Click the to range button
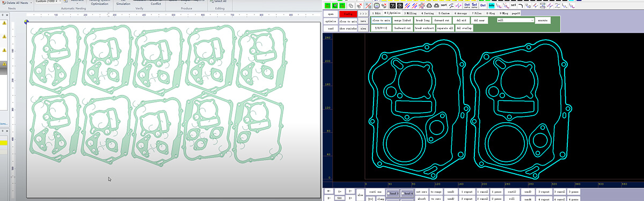 [x=436, y=192]
